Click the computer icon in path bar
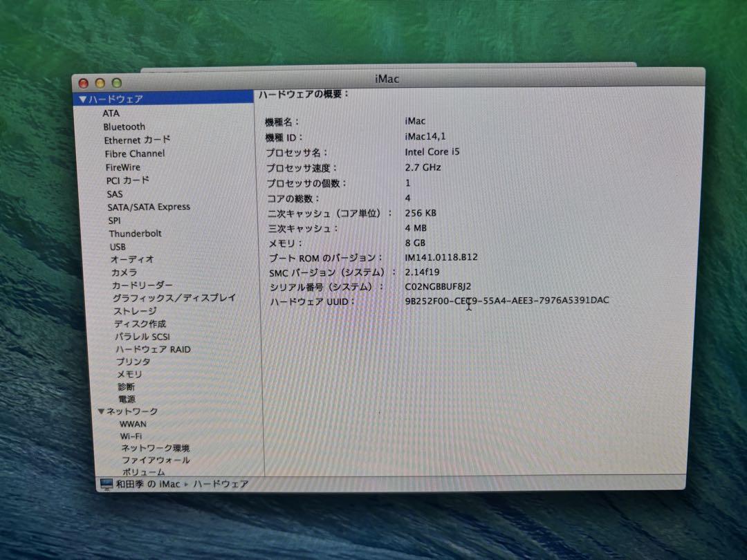The height and width of the screenshot is (560, 747). [x=107, y=484]
